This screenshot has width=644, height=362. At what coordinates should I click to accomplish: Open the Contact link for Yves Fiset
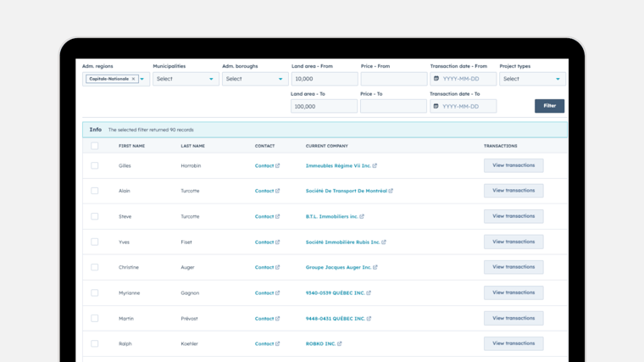267,242
